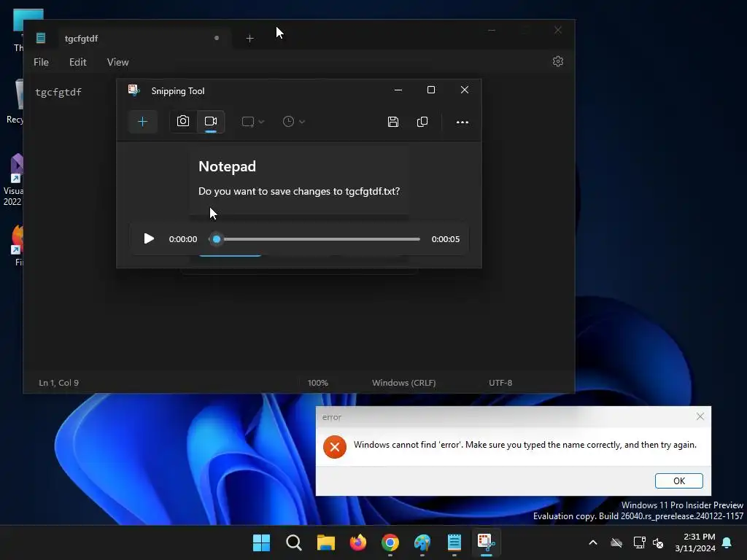Close the Snipping Tool window
The height and width of the screenshot is (560, 747).
tap(465, 90)
